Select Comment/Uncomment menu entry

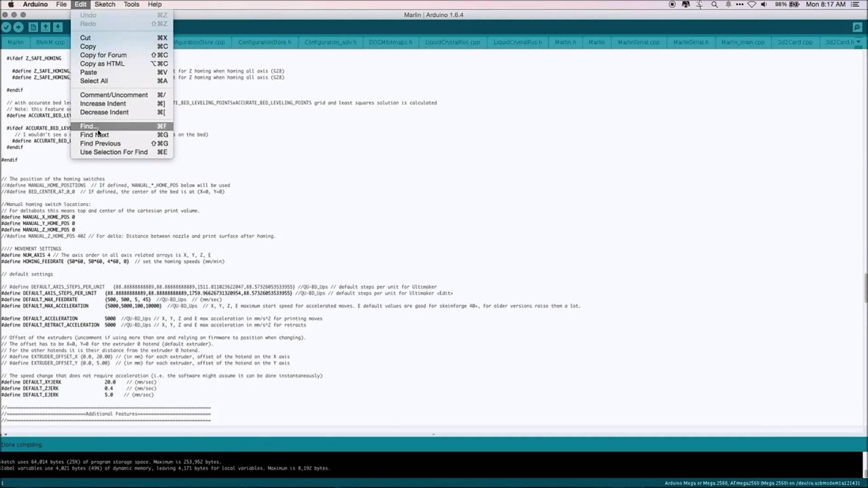[x=122, y=95]
